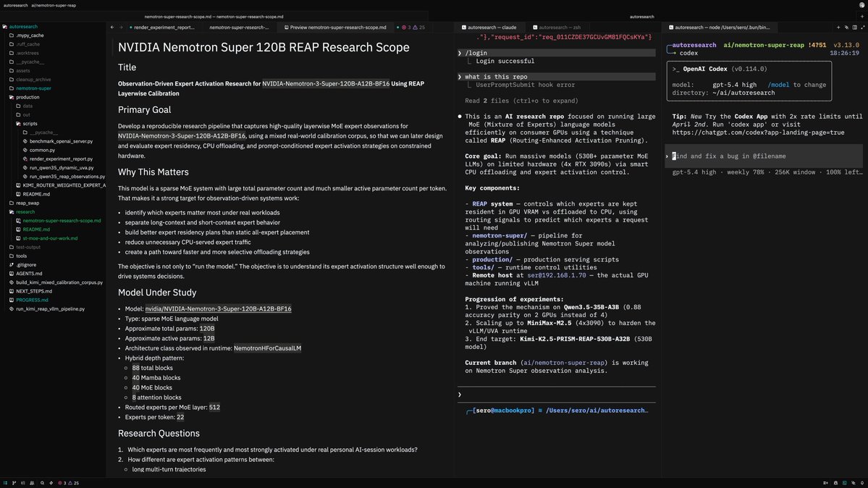This screenshot has width=868, height=488.
Task: Split the right terminal pane
Action: pos(855,27)
